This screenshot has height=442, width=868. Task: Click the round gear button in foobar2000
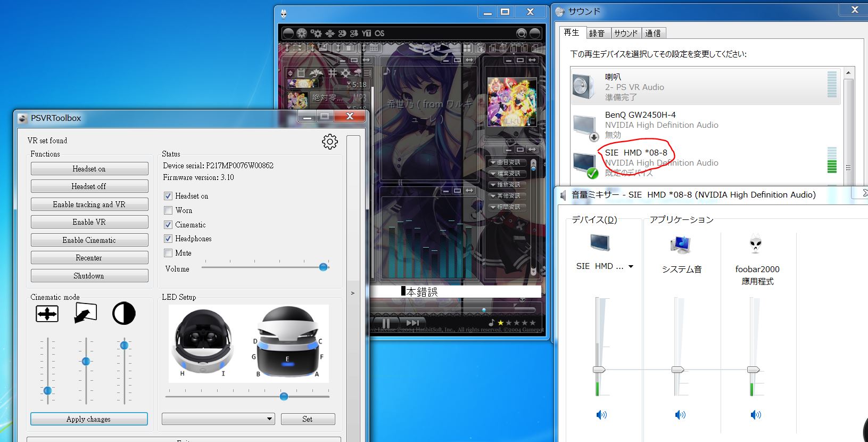302,34
